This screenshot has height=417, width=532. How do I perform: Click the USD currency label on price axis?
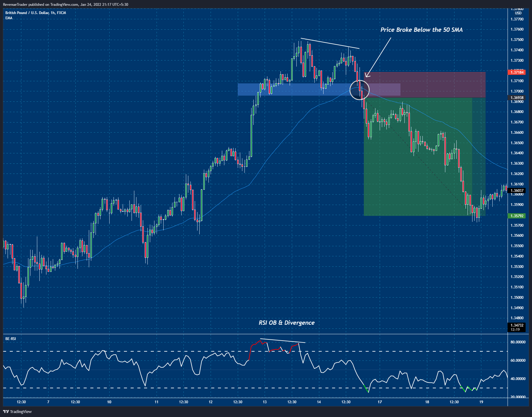pos(518,13)
